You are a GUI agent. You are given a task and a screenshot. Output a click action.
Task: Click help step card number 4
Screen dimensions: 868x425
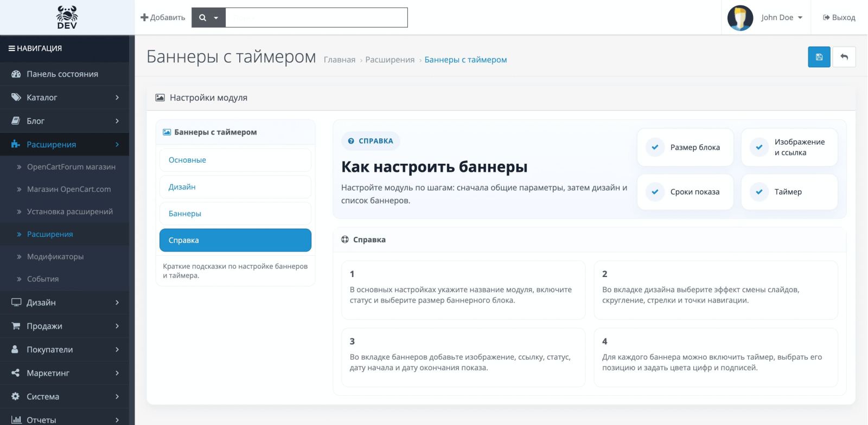click(716, 357)
